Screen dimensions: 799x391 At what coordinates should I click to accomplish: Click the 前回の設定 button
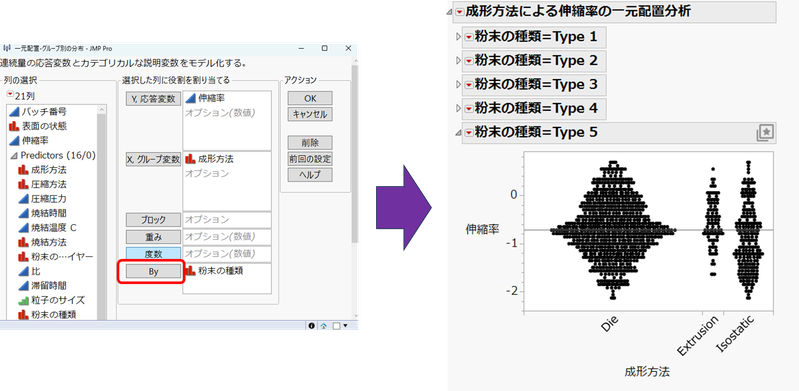pos(310,159)
